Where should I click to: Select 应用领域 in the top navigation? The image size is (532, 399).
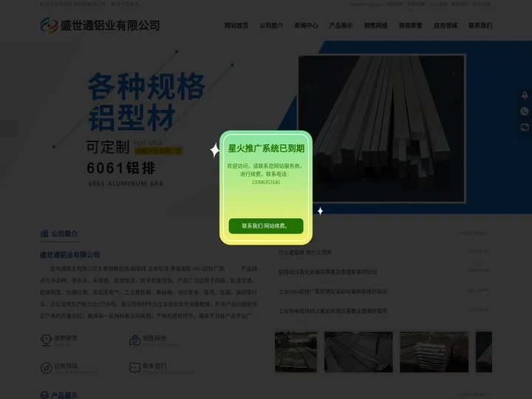pyautogui.click(x=445, y=25)
